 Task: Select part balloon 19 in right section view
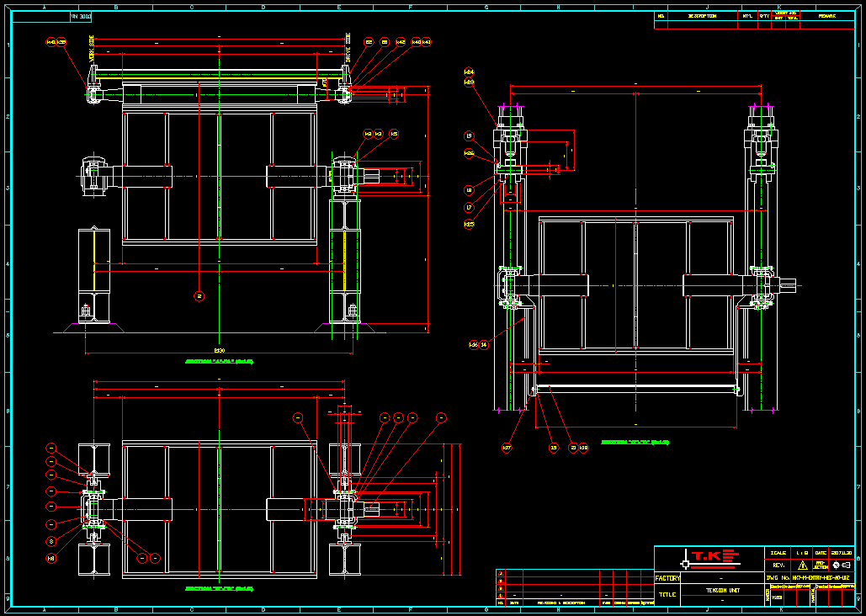(470, 135)
